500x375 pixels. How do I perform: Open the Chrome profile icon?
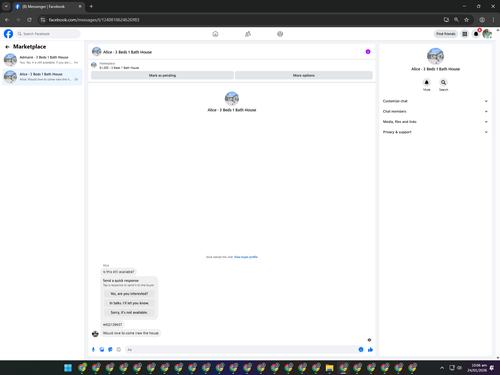click(x=482, y=20)
